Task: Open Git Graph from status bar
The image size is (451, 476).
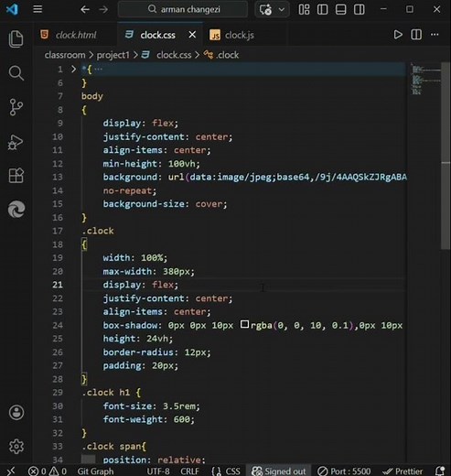Action: click(95, 471)
